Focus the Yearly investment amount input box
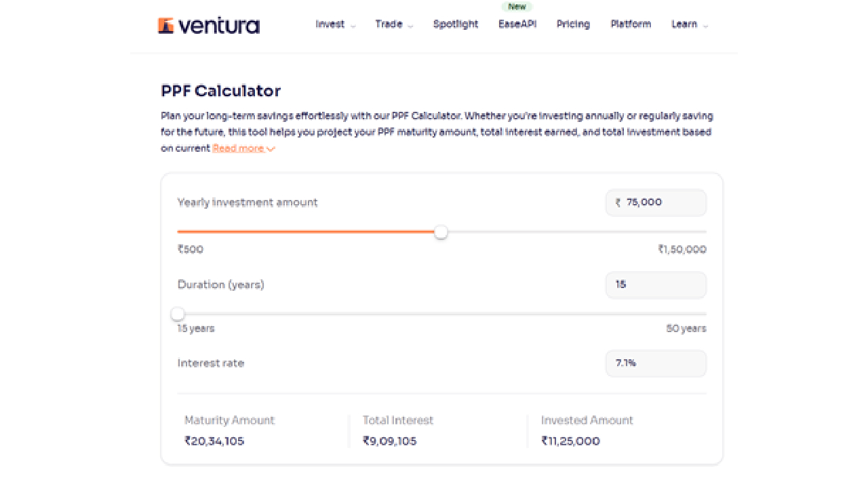 point(661,203)
